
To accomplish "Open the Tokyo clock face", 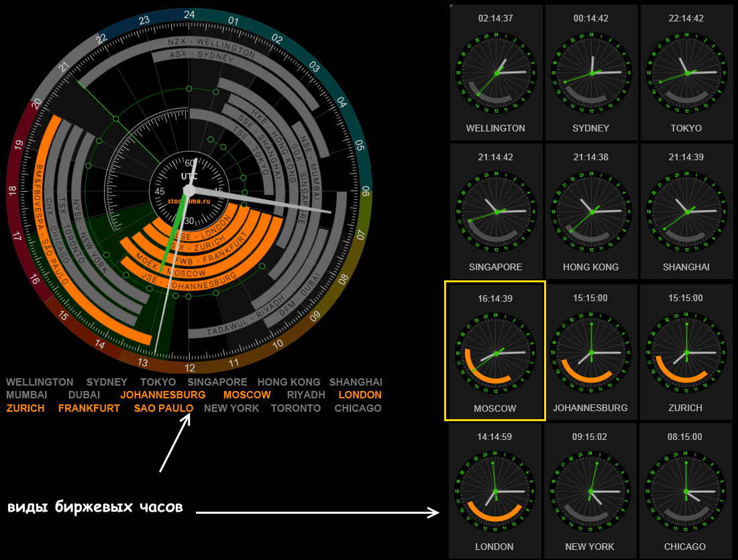I will click(x=686, y=72).
